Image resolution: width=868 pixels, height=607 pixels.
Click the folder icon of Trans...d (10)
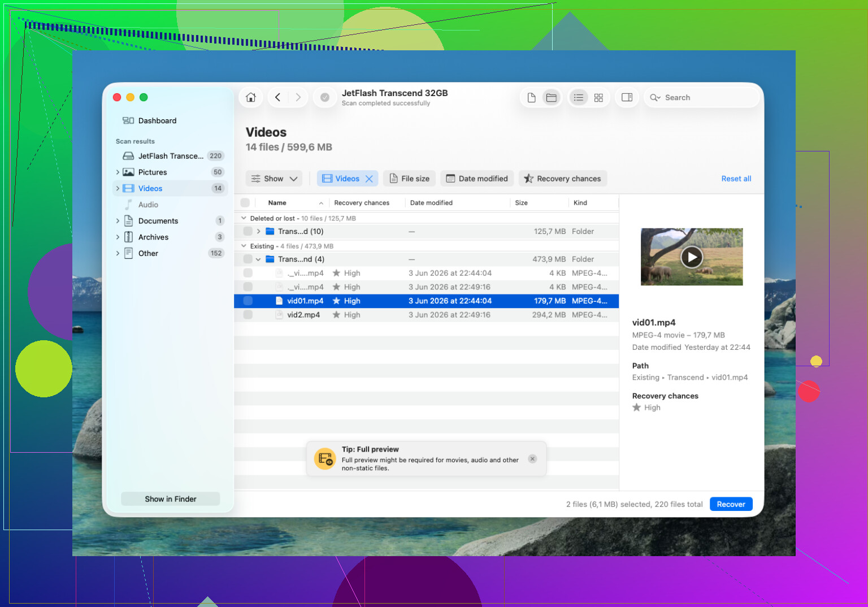click(x=270, y=231)
